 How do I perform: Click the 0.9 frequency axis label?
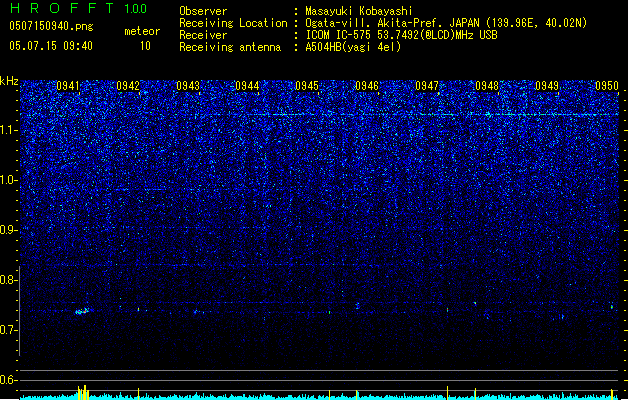click(x=9, y=230)
